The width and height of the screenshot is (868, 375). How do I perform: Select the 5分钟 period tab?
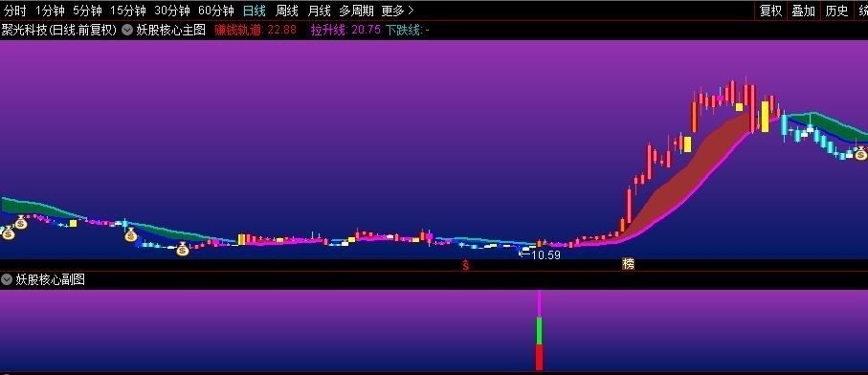(87, 11)
